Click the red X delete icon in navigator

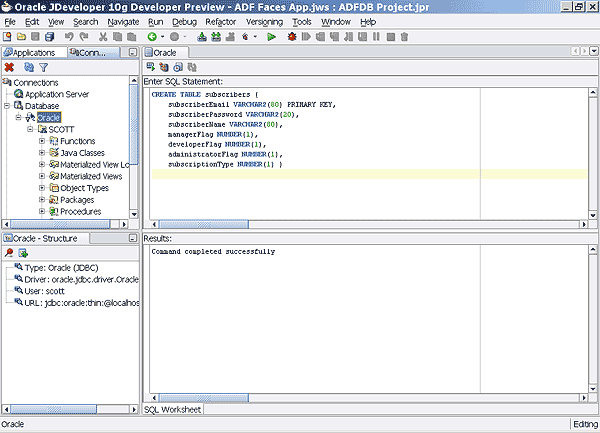coord(9,67)
